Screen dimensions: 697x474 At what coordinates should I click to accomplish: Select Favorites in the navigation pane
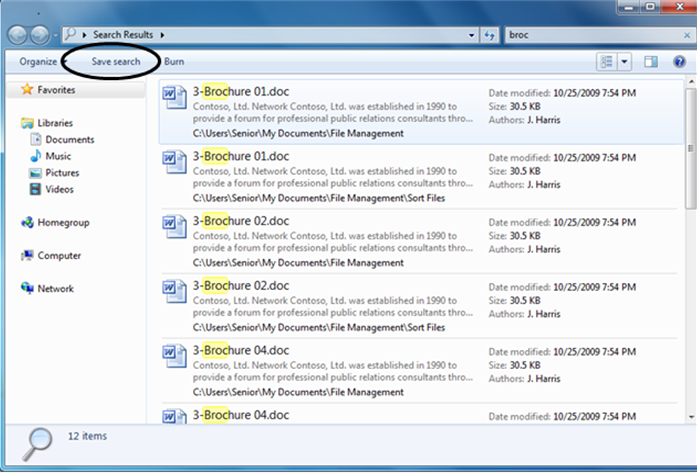(56, 90)
